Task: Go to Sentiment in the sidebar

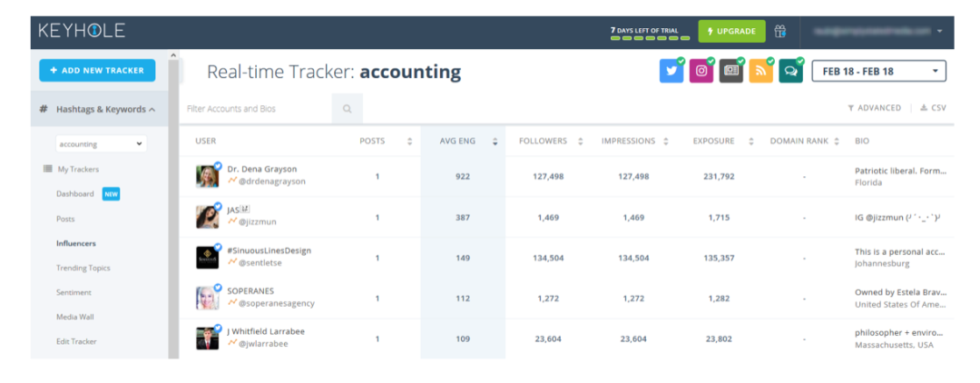Action: click(74, 293)
